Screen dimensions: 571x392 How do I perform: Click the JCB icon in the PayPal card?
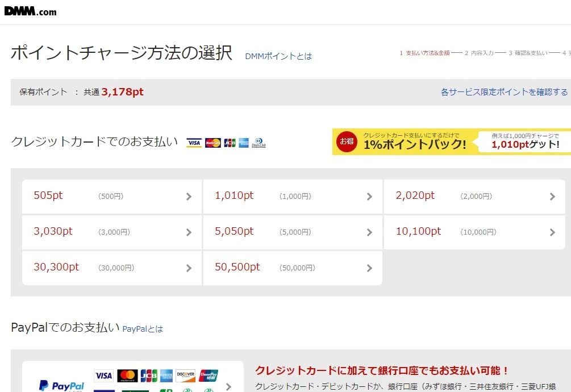pos(149,376)
